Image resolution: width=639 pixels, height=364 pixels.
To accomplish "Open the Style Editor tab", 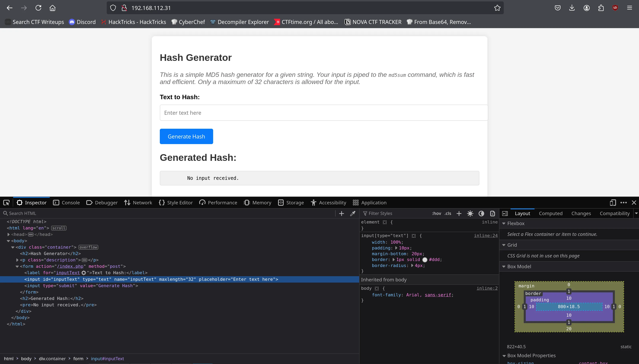I will pyautogui.click(x=176, y=203).
